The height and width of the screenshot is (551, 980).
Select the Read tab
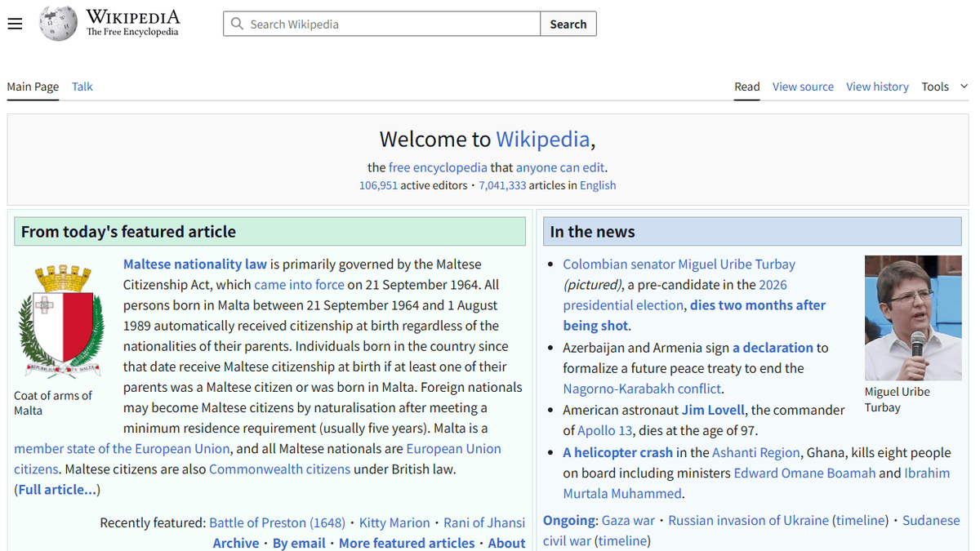tap(747, 87)
